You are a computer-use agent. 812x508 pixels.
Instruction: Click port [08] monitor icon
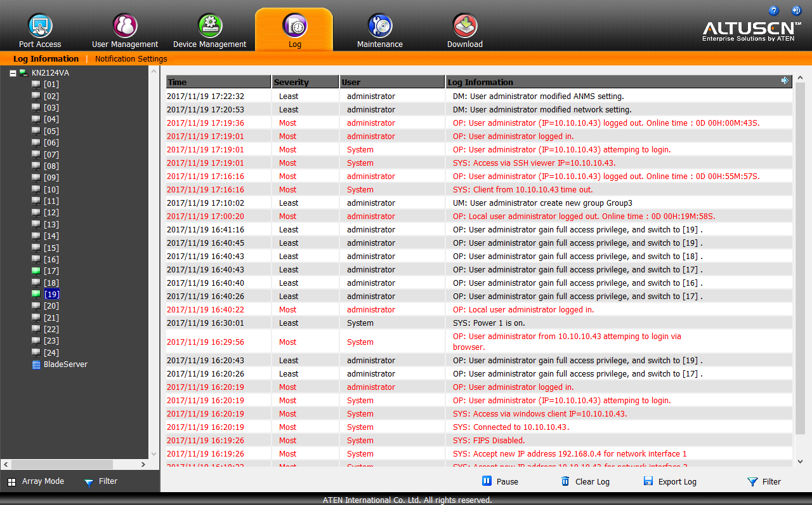click(x=36, y=166)
